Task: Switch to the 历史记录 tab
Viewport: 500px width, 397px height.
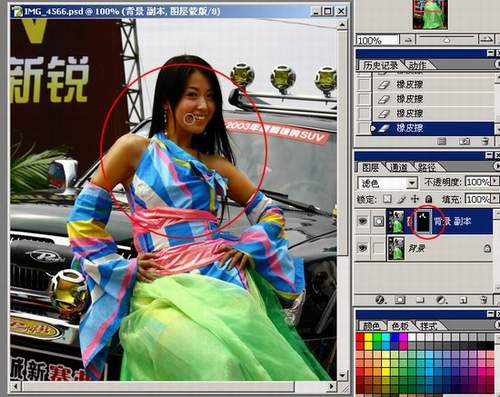Action: [x=380, y=65]
